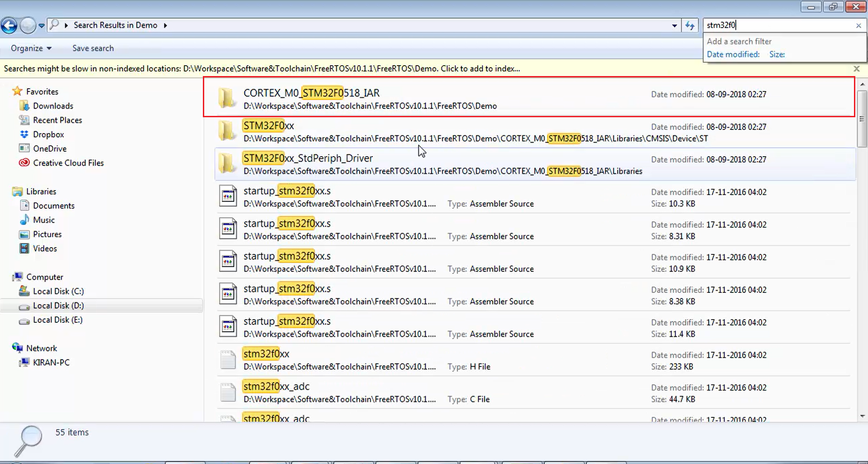
Task: Click the add to index notification message
Action: point(262,69)
